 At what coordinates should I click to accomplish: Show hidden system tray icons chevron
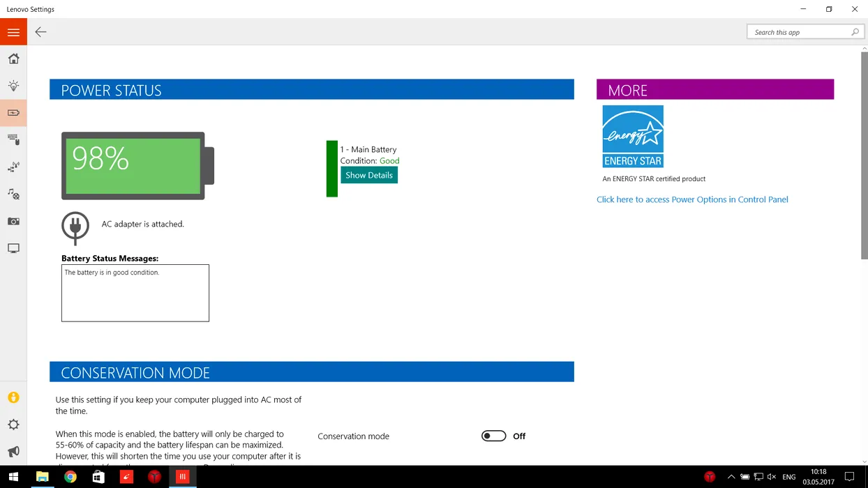[x=731, y=477]
